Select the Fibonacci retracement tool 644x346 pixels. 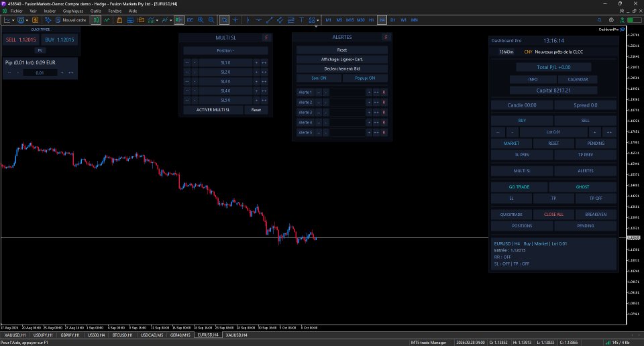click(290, 19)
